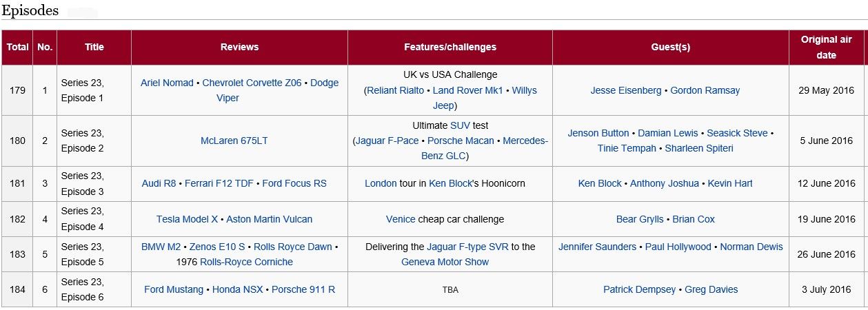Screen dimensions: 868x310
Task: Open the Jaguar F-Pace link
Action: pos(387,141)
